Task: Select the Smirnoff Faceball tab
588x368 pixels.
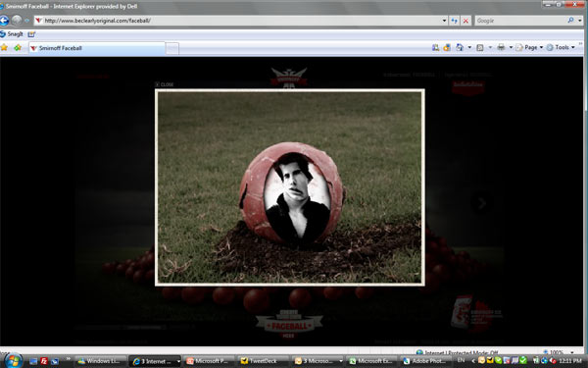Action: tap(97, 48)
